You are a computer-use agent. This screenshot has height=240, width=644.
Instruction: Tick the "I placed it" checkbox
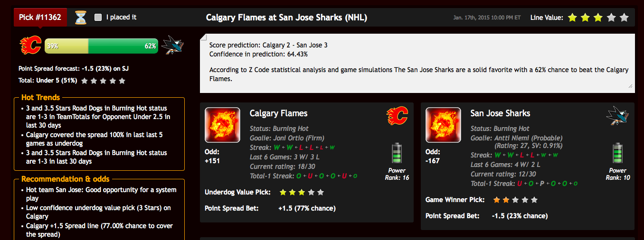point(98,18)
